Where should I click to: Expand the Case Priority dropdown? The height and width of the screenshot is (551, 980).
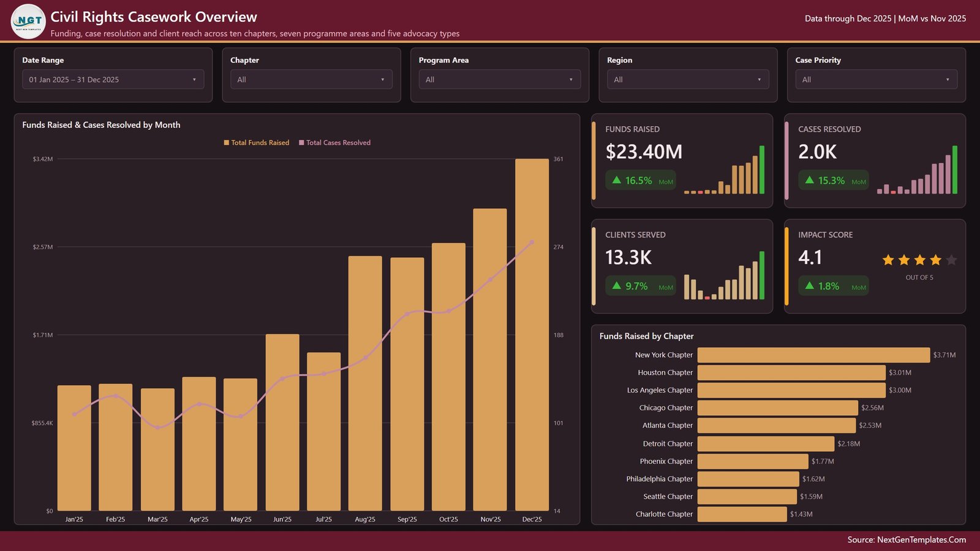coord(876,80)
